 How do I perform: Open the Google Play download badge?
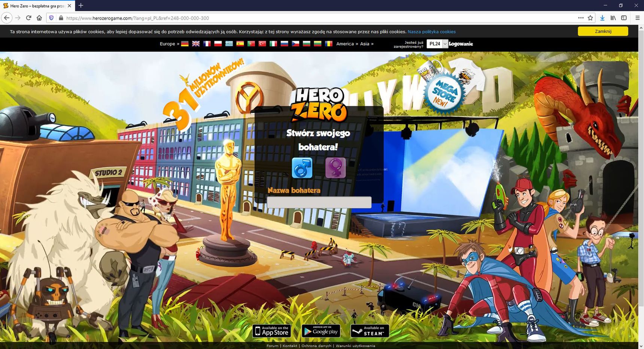click(x=321, y=331)
